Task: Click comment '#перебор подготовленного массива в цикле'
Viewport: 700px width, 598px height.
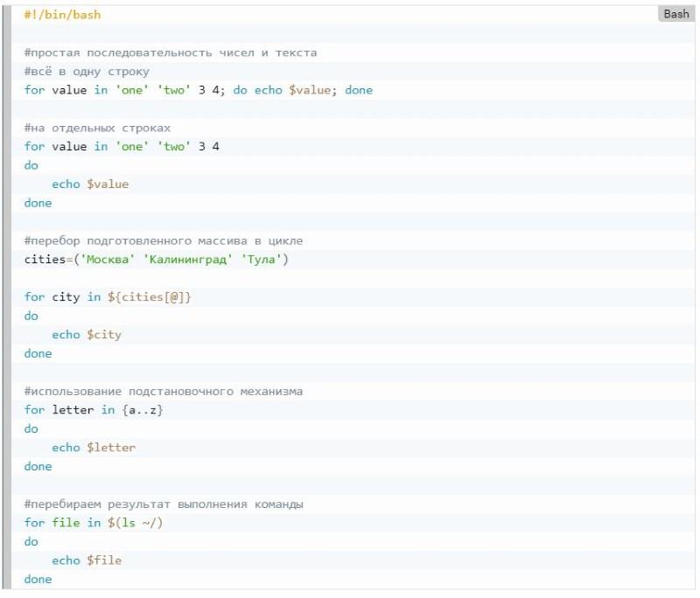Action: pyautogui.click(x=164, y=240)
